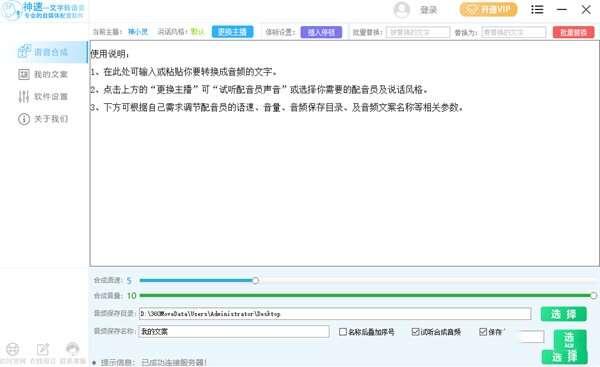Click the 登录 login link

(428, 10)
